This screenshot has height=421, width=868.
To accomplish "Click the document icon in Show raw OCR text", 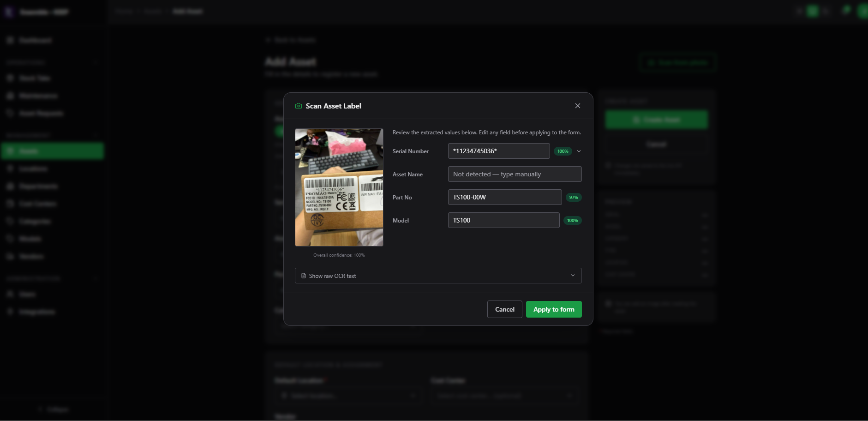I will [x=304, y=276].
